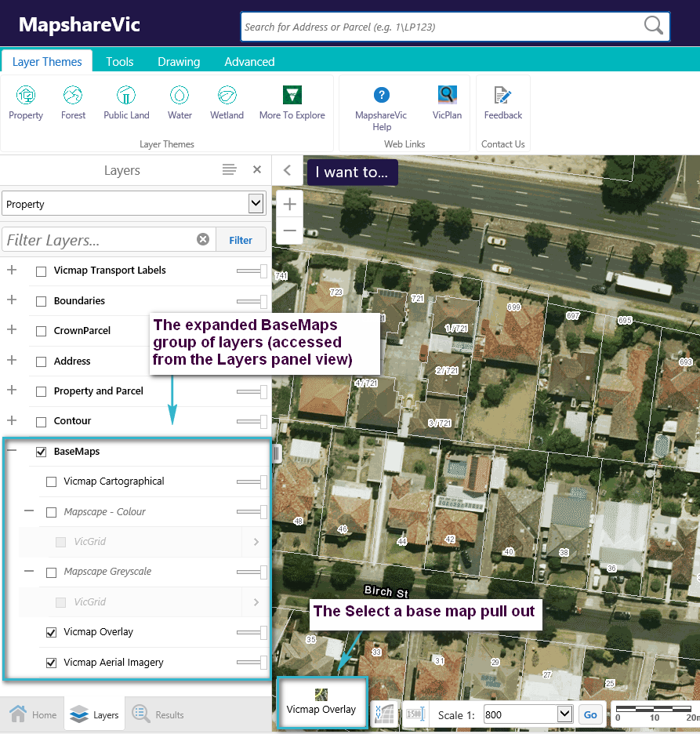Expand the Contour group
This screenshot has height=734, width=700.
(x=13, y=420)
